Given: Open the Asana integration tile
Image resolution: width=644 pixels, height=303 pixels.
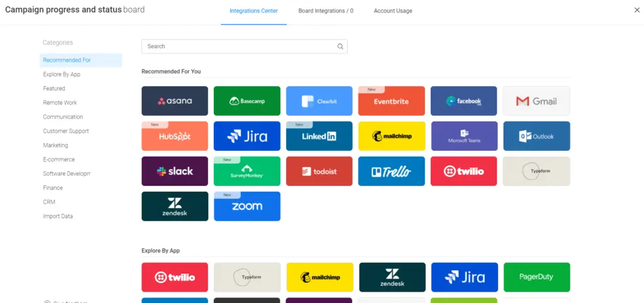Looking at the screenshot, I should 175,101.
